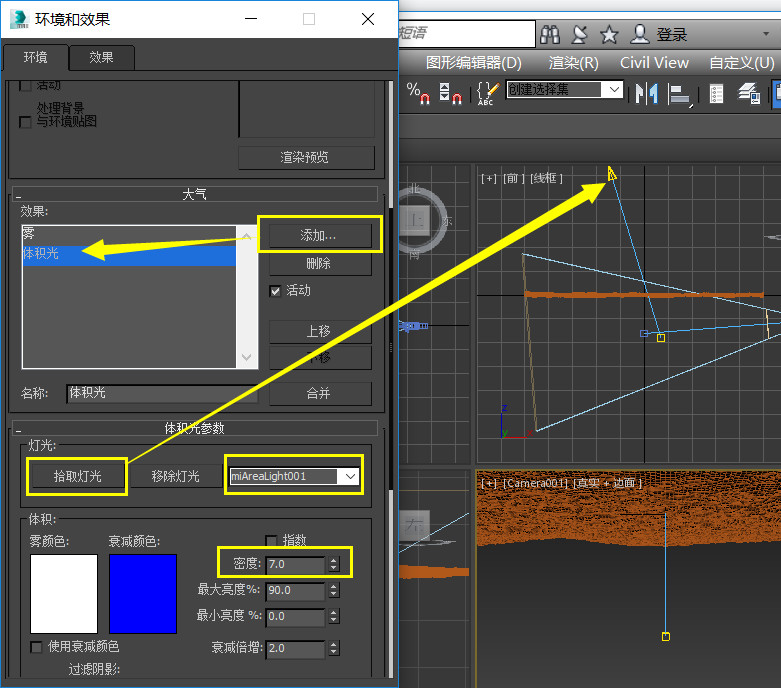Open Edit Named Selection Sets icon
The width and height of the screenshot is (781, 688).
tap(486, 93)
